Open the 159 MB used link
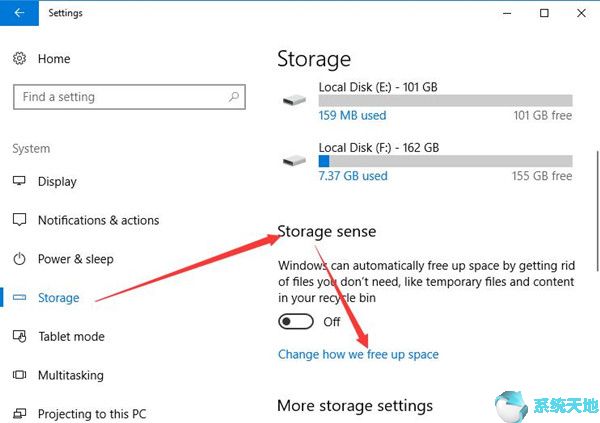 (352, 116)
